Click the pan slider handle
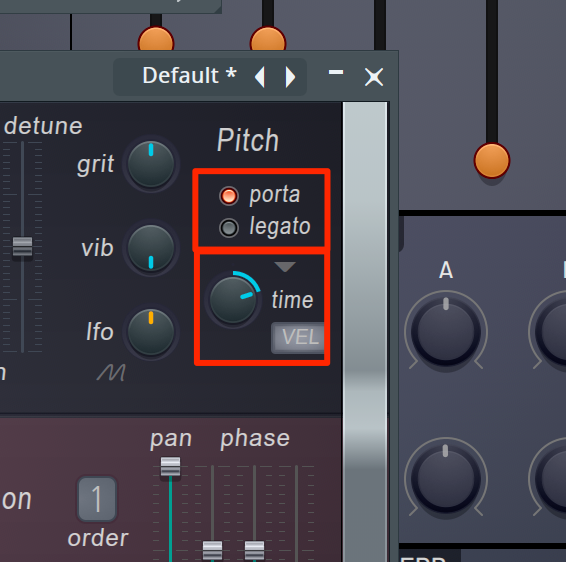 tap(170, 466)
